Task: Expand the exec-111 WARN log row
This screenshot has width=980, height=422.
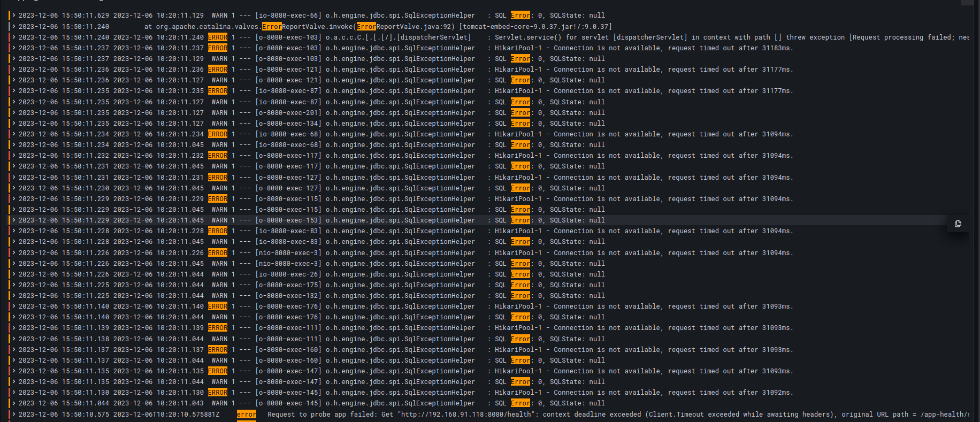Action: click(x=14, y=339)
